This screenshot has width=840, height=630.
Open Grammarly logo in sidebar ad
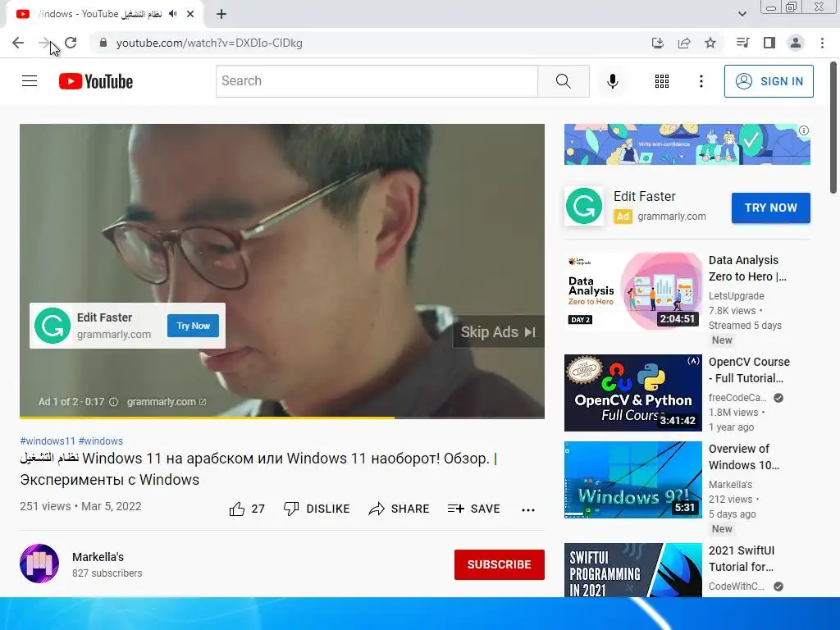tap(584, 206)
